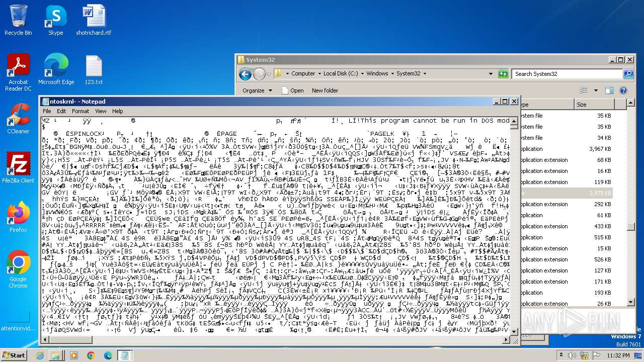Go back in the System32 Explorer window
The width and height of the screenshot is (644, 362).
(x=245, y=74)
